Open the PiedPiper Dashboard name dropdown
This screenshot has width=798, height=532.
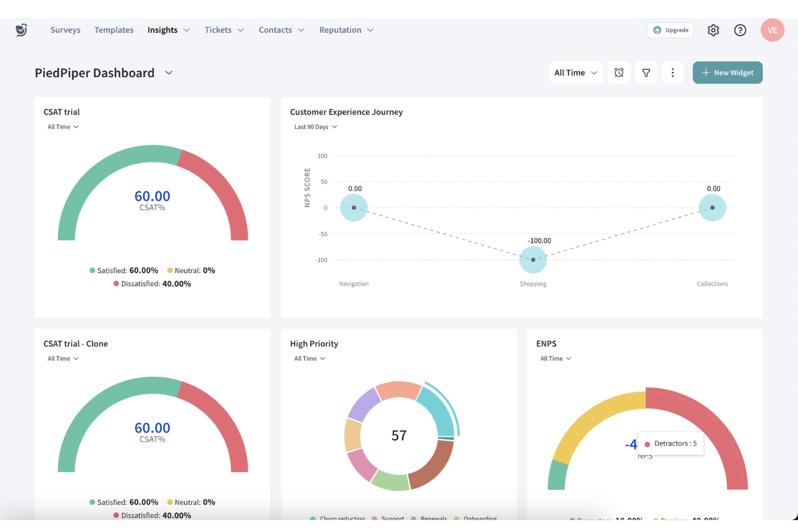(x=168, y=72)
